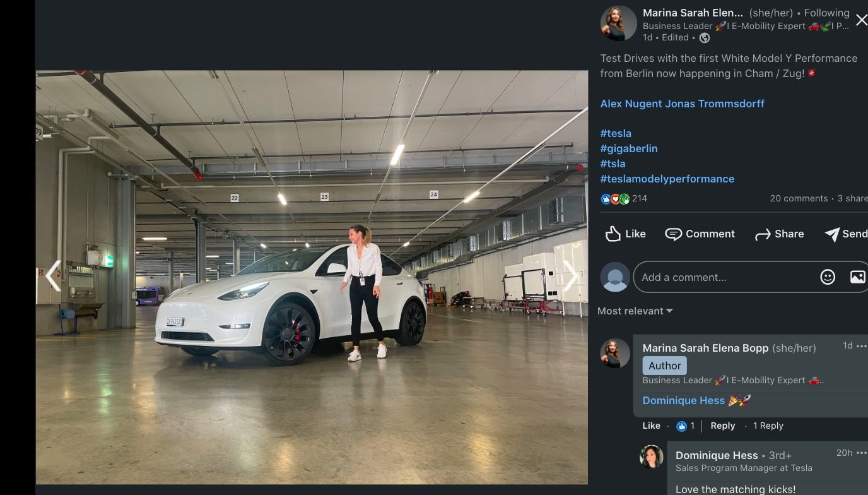Open the options menu on Marina's comment
This screenshot has width=868, height=495.
coord(861,346)
